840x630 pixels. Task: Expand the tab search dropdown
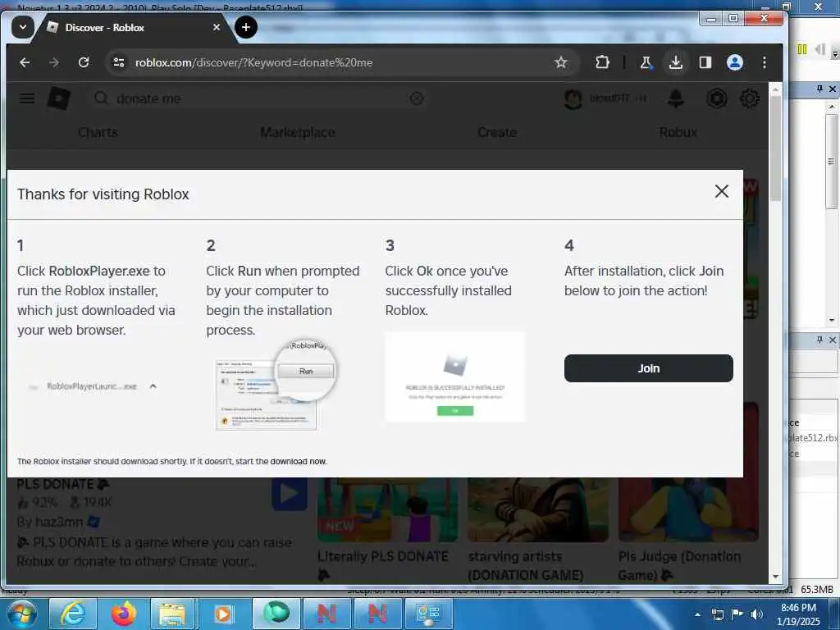point(22,27)
